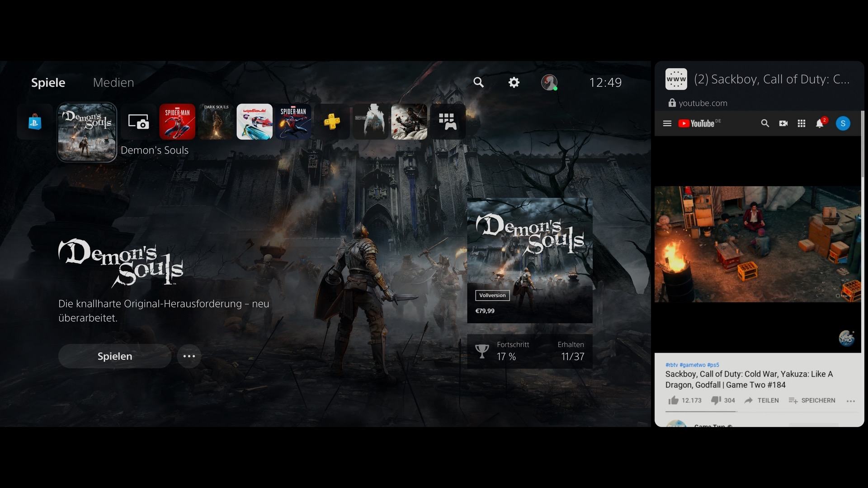Click the youtube.com address text
The height and width of the screenshot is (488, 868).
(x=703, y=103)
